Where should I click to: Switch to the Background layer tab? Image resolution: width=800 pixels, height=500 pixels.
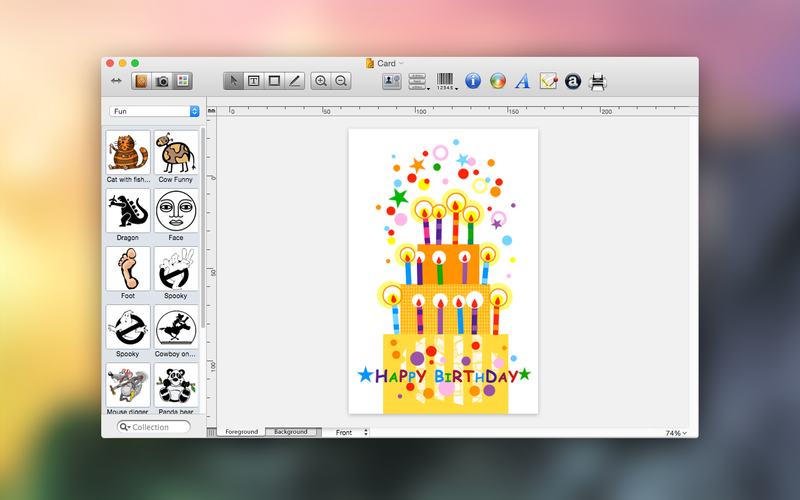[x=291, y=432]
